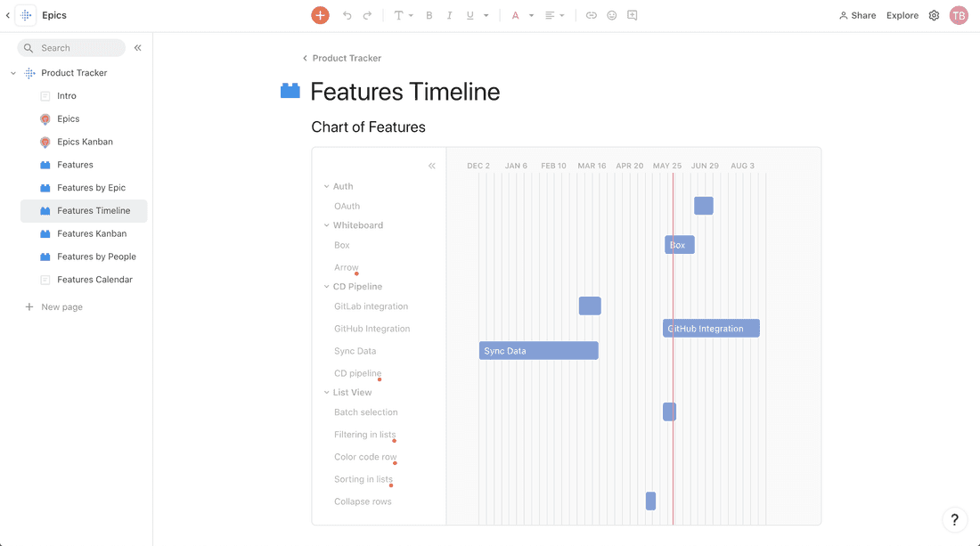Redo the last action
This screenshot has width=980, height=546.
point(367,15)
